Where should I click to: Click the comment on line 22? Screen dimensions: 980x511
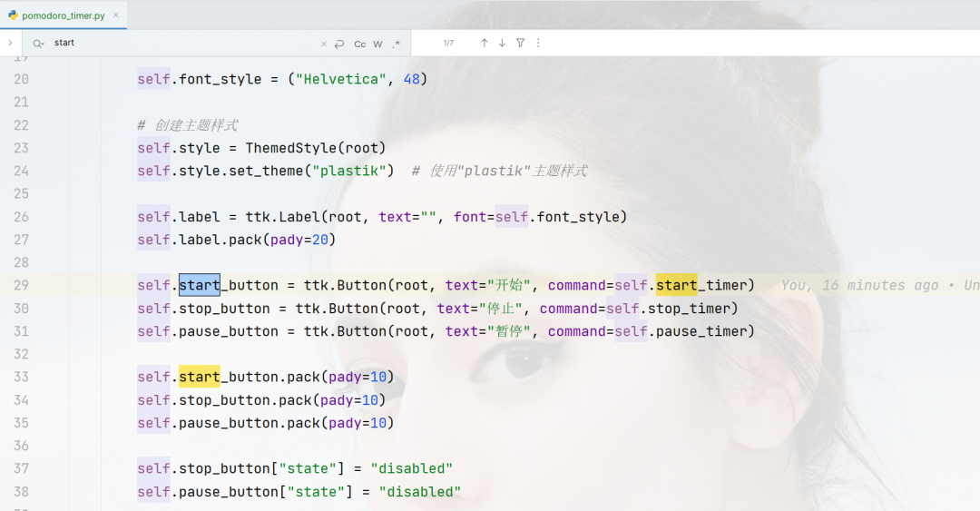tap(188, 125)
